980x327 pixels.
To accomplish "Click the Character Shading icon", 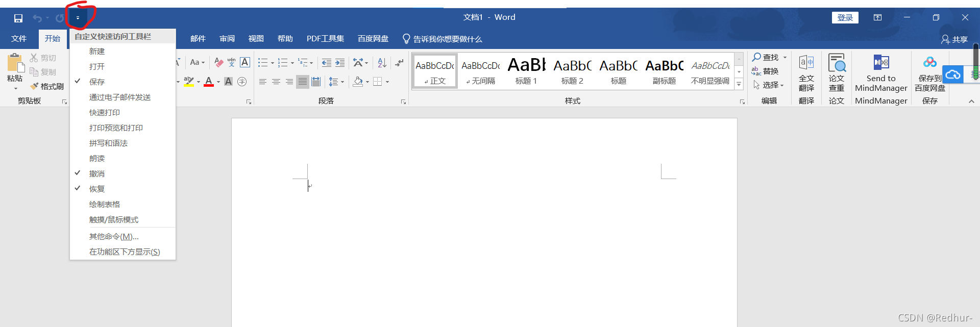I will pyautogui.click(x=229, y=81).
